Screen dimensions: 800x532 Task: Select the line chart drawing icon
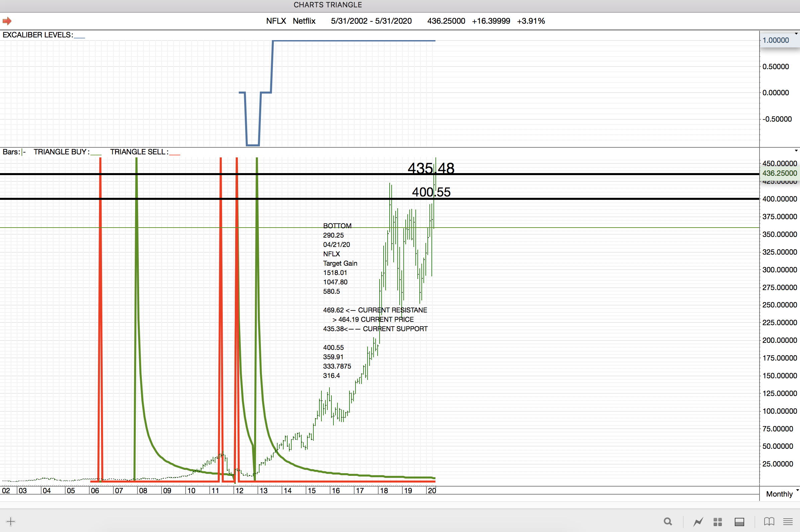[698, 522]
